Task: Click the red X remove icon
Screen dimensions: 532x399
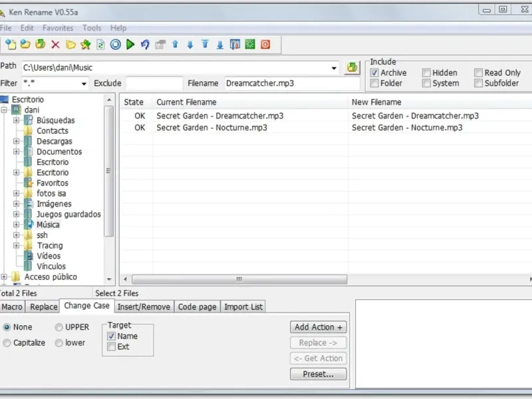Action: tap(55, 45)
